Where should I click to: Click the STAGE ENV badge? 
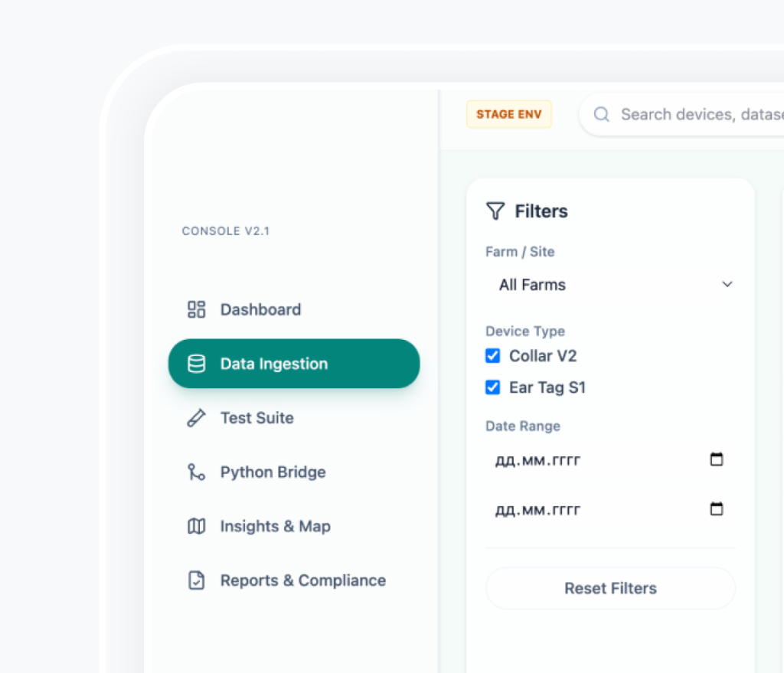point(509,114)
